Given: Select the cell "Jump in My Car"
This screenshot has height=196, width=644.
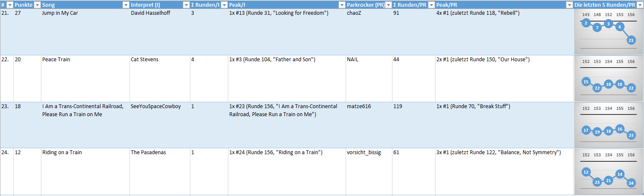Looking at the screenshot, I should coord(85,32).
